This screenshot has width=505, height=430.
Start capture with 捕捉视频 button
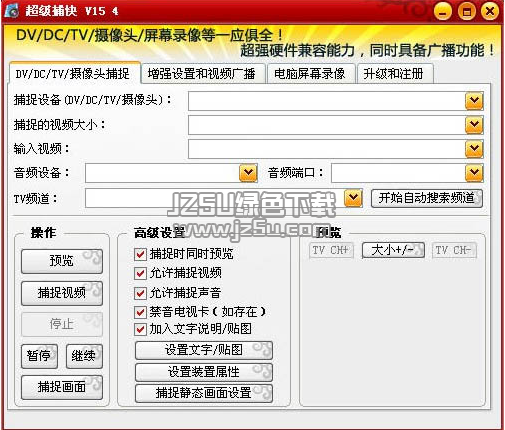(x=62, y=293)
